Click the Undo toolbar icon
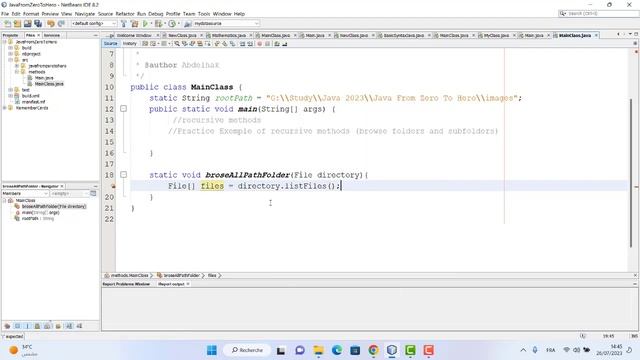The height and width of the screenshot is (360, 640). [51, 24]
